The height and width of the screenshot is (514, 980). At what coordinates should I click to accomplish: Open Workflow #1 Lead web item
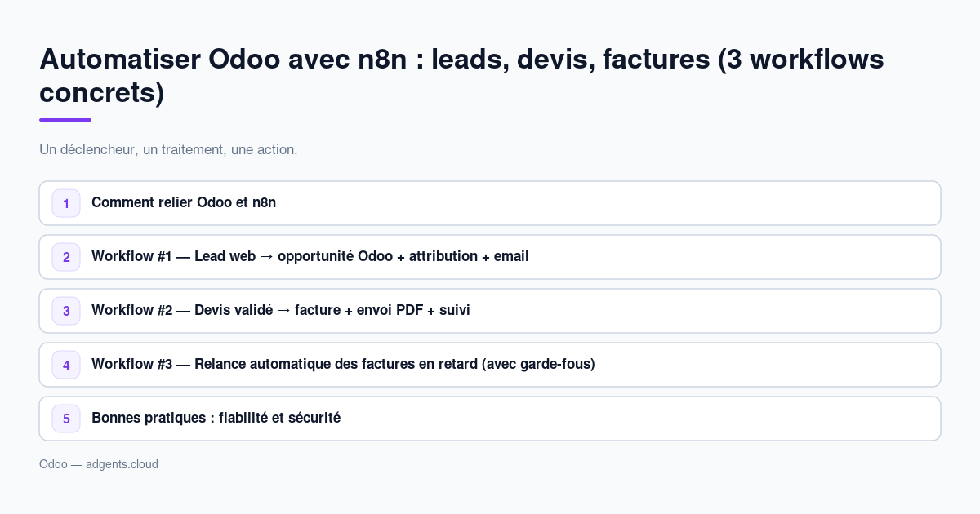(x=490, y=257)
